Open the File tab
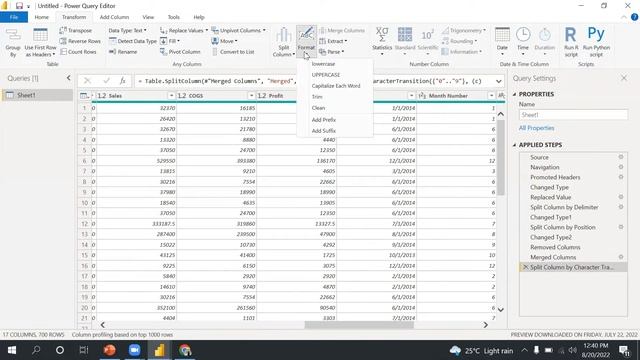Screen dimensions: 640x360 14,17
